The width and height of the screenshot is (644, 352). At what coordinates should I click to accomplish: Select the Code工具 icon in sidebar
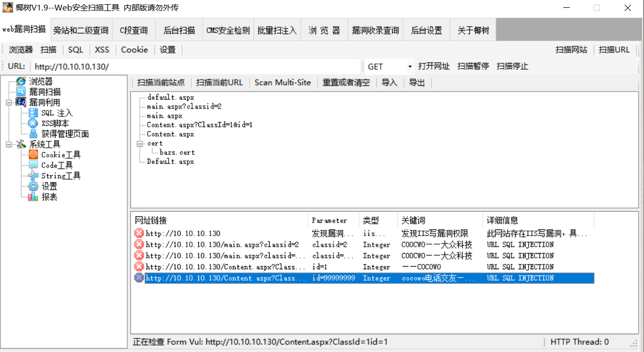tap(34, 165)
